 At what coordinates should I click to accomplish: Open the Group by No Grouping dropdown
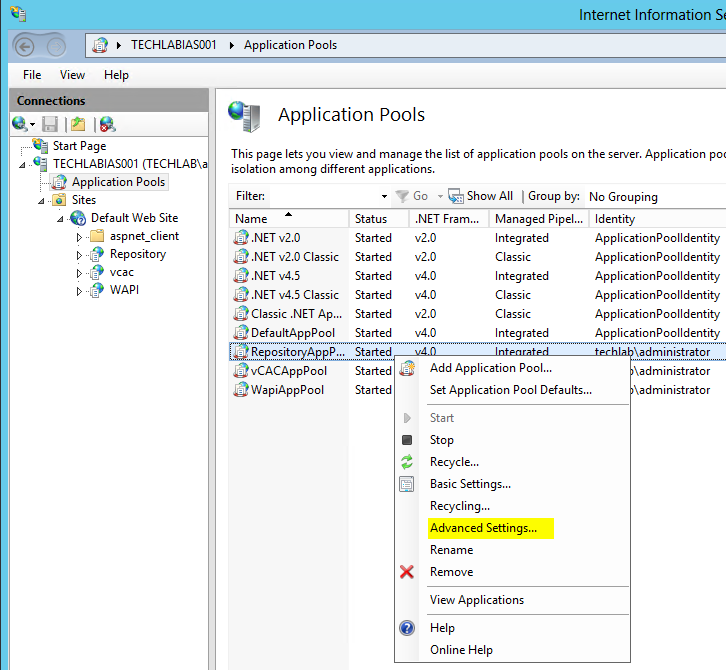pyautogui.click(x=655, y=197)
